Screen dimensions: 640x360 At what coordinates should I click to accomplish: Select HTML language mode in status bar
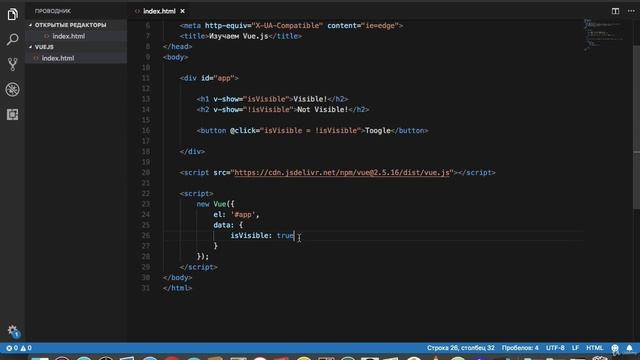(594, 348)
